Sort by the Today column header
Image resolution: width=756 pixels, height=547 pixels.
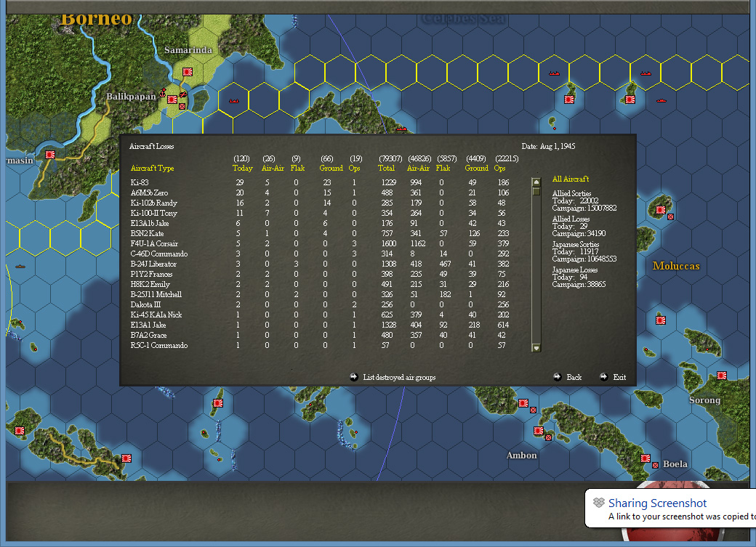click(243, 169)
